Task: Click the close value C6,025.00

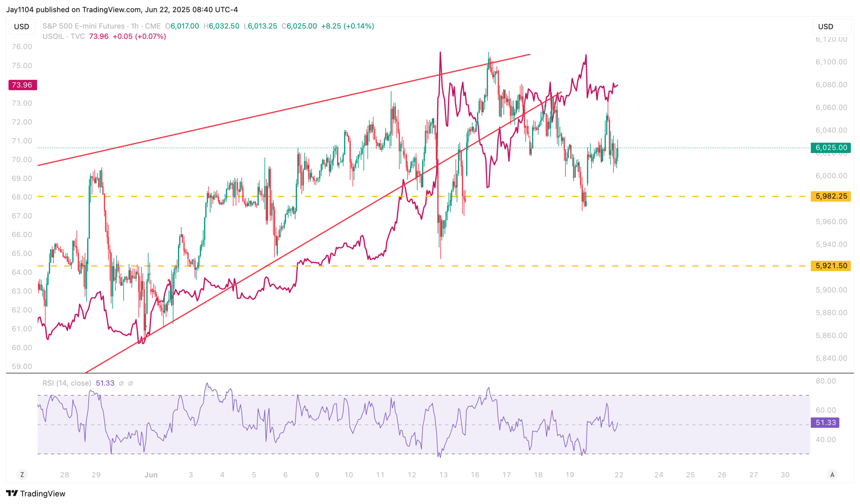Action: [x=299, y=26]
